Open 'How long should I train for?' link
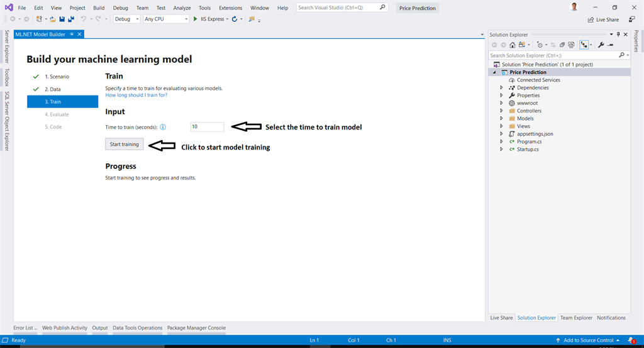This screenshot has height=348, width=644. point(136,95)
